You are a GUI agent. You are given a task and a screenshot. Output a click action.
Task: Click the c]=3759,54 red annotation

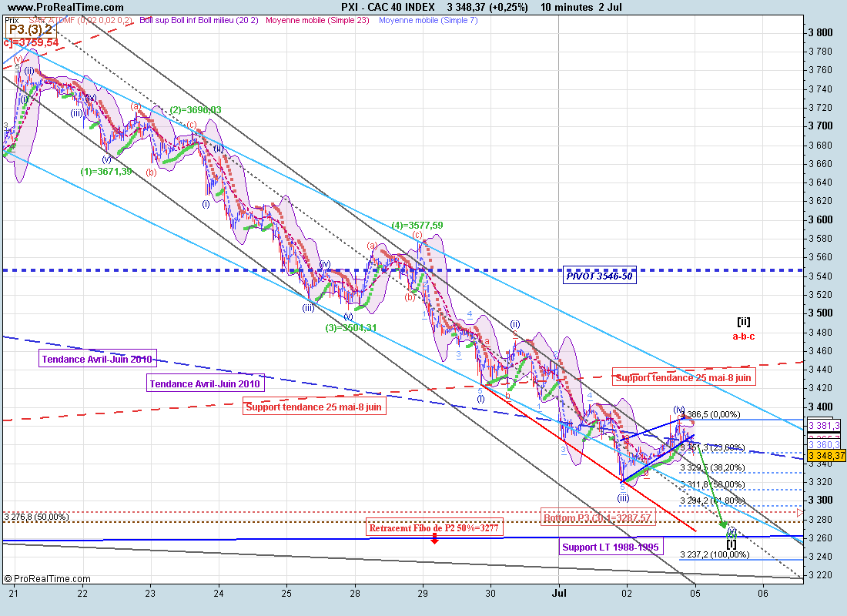click(31, 42)
